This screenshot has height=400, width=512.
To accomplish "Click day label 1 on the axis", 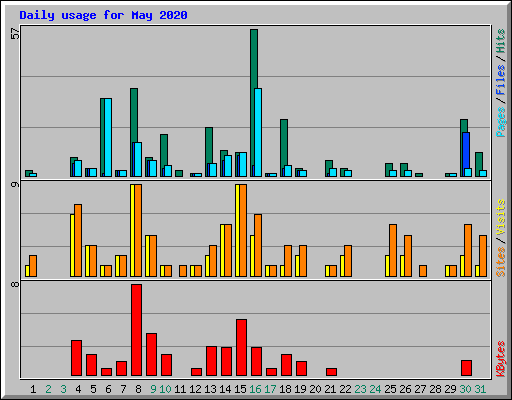I will point(33,389).
